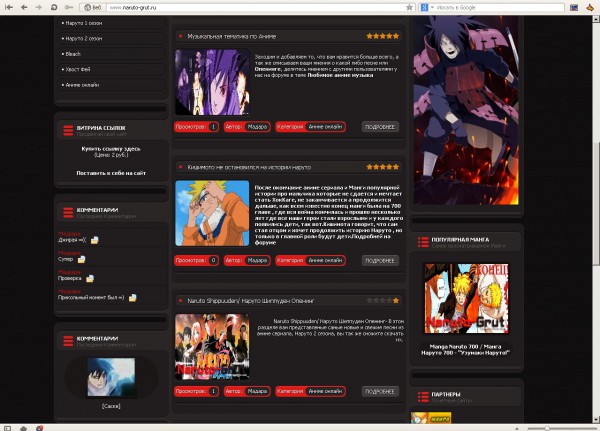
Task: Click the password wand key icon
Action: point(69,7)
